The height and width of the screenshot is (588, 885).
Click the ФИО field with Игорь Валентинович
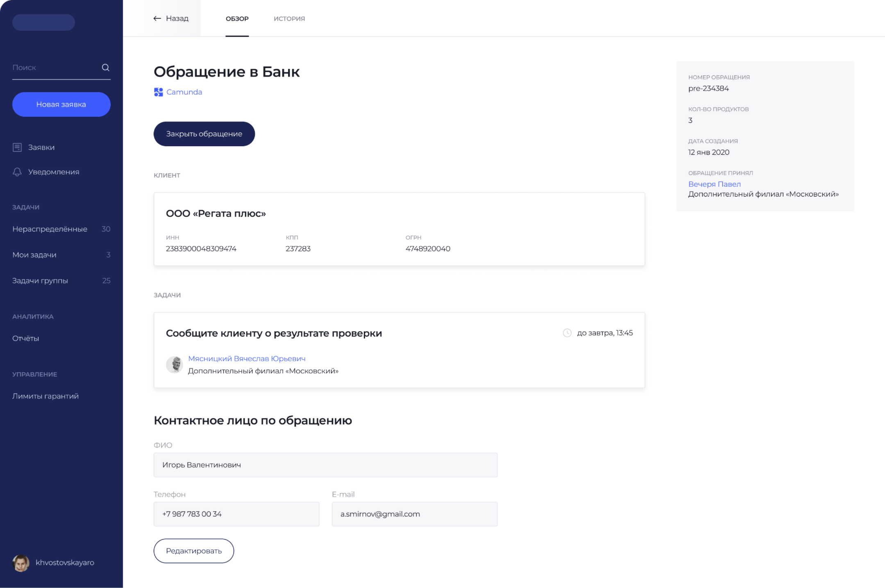[325, 465]
